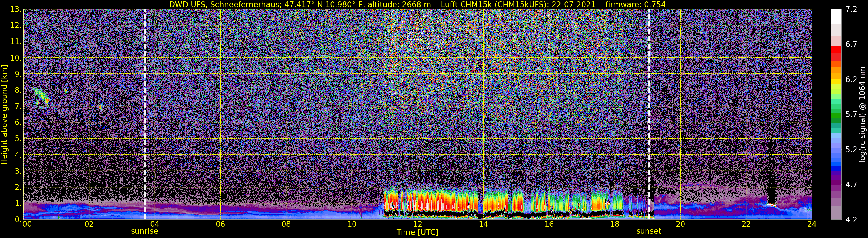Viewport: 868px width, 238px height.
Task: Click the 'firmware: 0.754' text
Action: [x=636, y=4]
